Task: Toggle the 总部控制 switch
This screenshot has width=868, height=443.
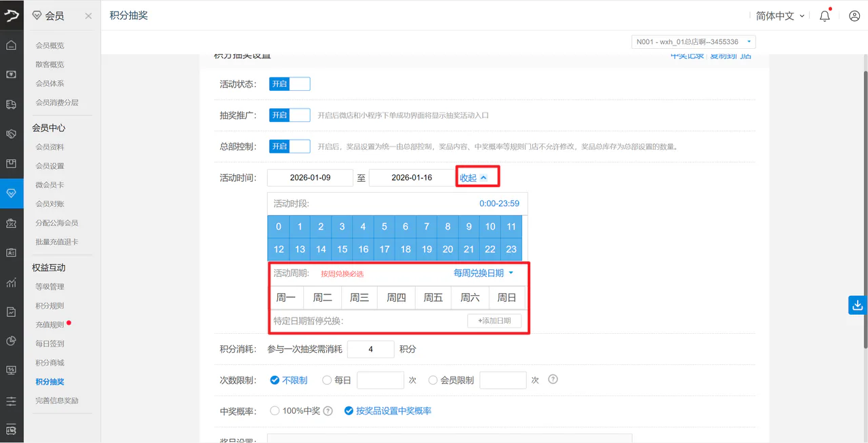Action: click(290, 147)
